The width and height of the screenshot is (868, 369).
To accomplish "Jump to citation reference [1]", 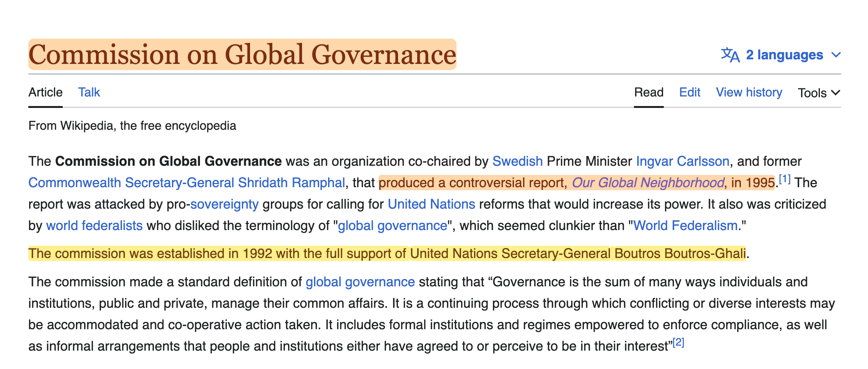I will pos(785,179).
